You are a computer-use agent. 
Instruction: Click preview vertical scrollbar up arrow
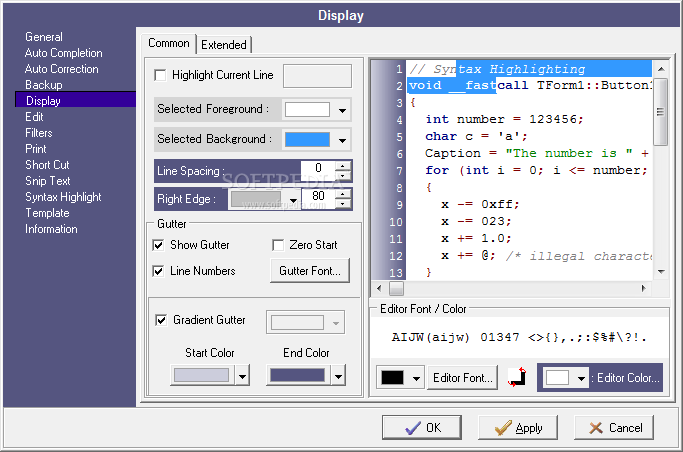tap(661, 69)
